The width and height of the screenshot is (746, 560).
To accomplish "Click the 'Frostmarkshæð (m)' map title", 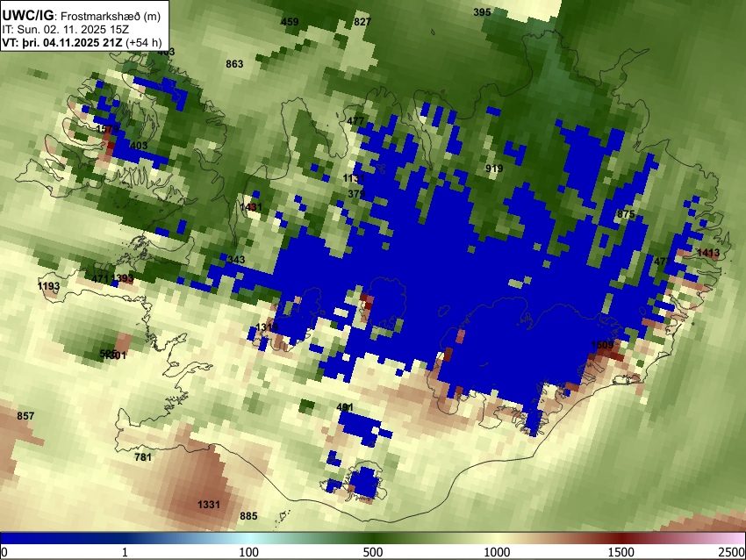I will pyautogui.click(x=111, y=16).
